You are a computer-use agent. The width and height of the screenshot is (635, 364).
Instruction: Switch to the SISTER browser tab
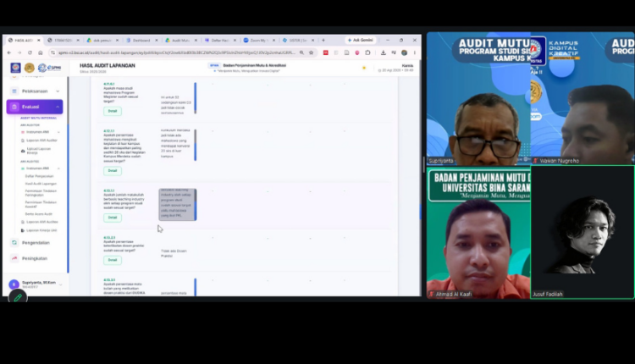(298, 40)
